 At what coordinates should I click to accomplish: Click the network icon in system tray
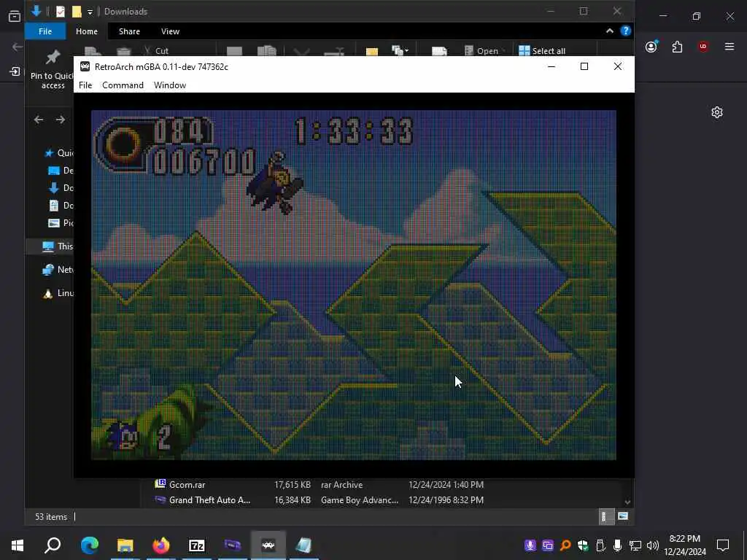point(635,545)
